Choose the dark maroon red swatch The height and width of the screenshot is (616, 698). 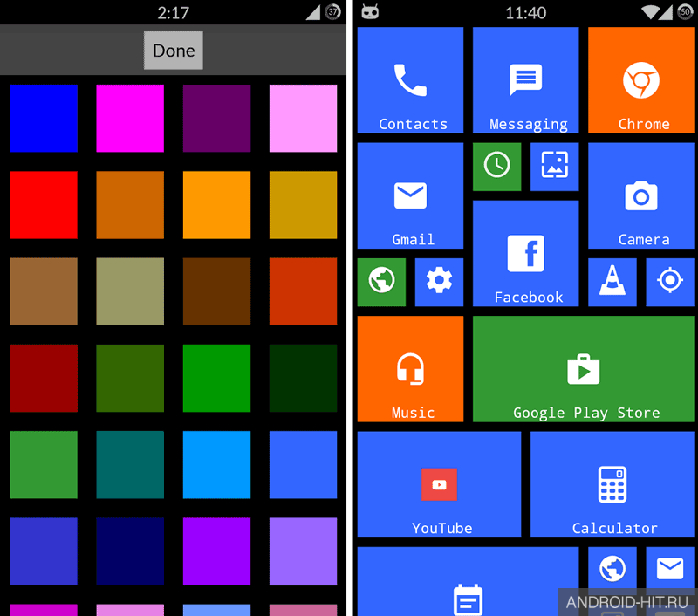(44, 378)
